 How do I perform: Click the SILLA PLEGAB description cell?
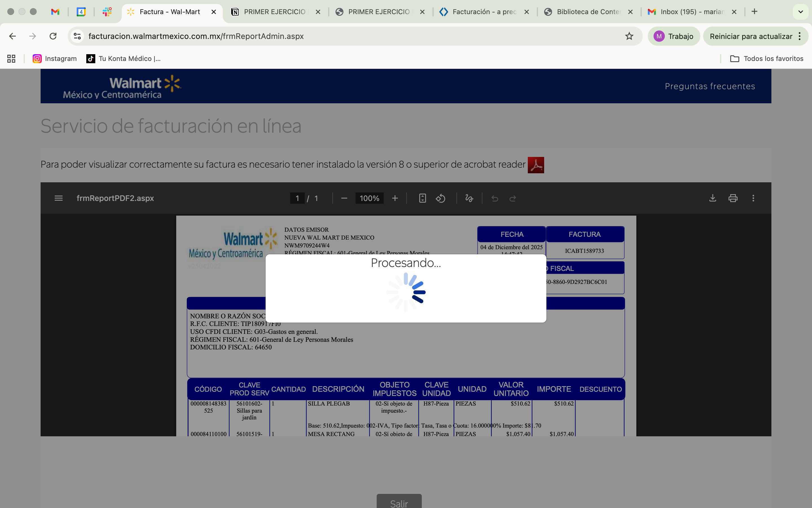click(328, 404)
